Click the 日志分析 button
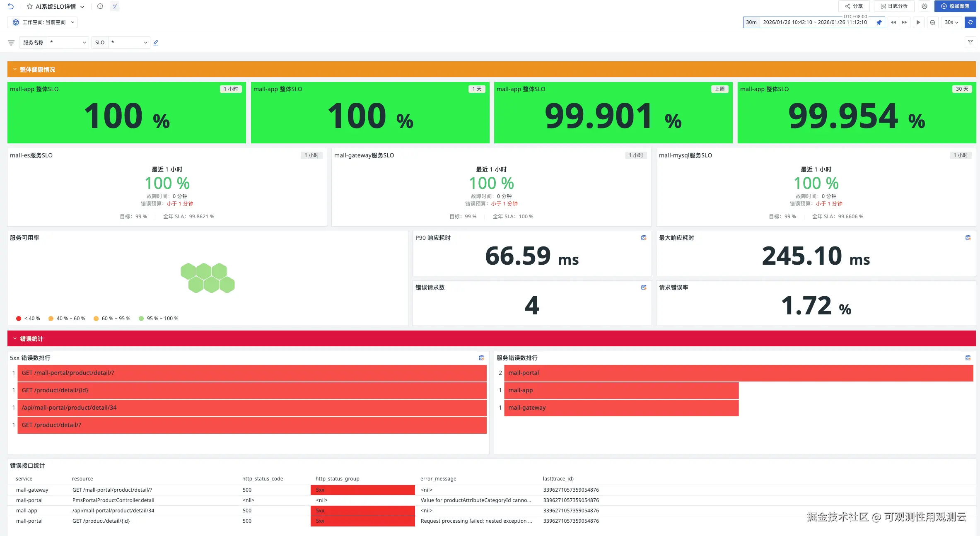This screenshot has width=980, height=536. pyautogui.click(x=894, y=6)
